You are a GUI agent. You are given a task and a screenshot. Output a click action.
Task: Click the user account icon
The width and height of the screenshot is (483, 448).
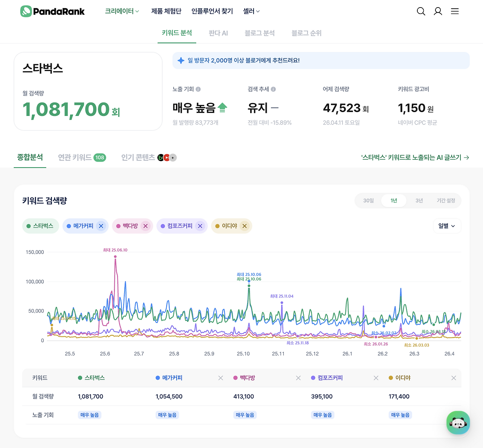tap(438, 11)
